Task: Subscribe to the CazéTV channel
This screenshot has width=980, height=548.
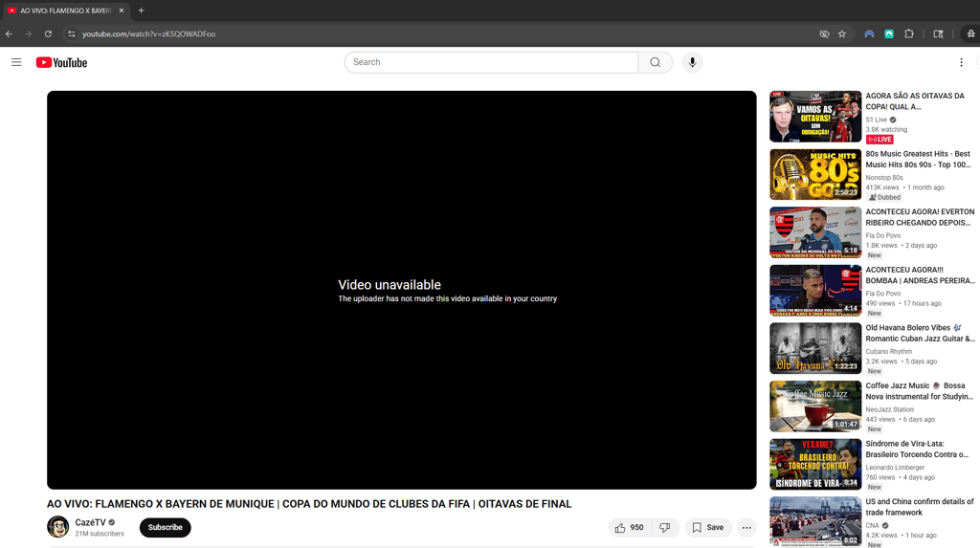Action: (165, 527)
